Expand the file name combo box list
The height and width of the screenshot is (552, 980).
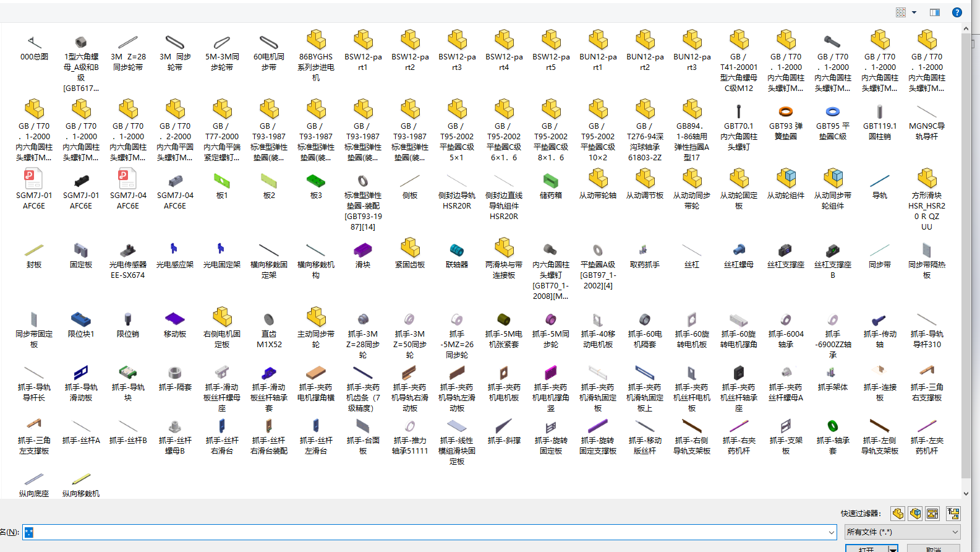click(x=832, y=532)
